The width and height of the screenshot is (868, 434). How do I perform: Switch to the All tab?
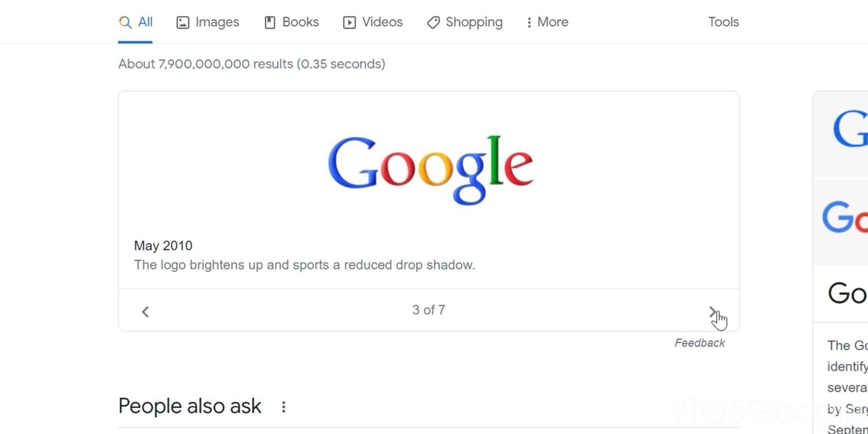[144, 22]
